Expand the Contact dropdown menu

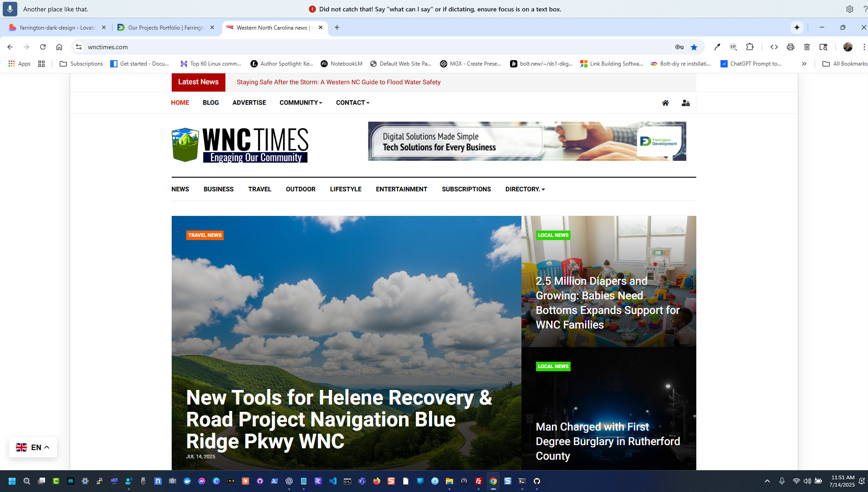[352, 102]
